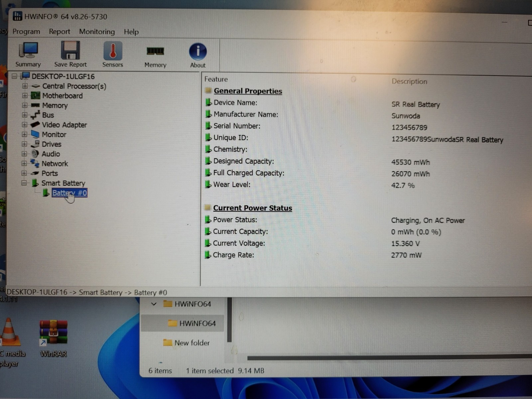Select the Motherboard tree icon
532x399 pixels.
pyautogui.click(x=35, y=96)
